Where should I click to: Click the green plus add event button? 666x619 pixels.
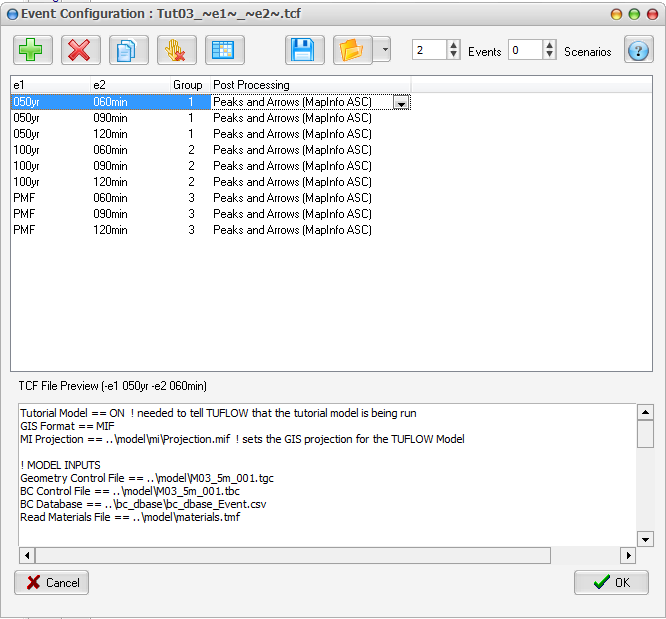tap(33, 50)
